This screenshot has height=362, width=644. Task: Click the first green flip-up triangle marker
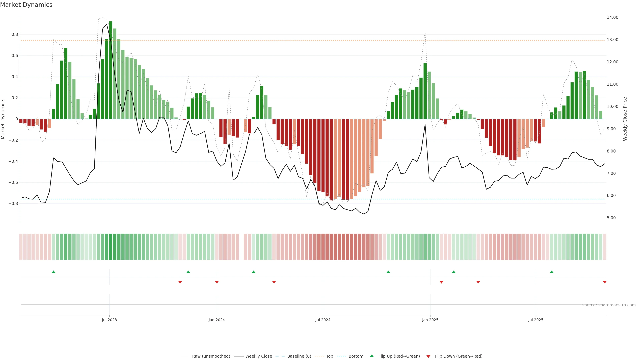[53, 272]
